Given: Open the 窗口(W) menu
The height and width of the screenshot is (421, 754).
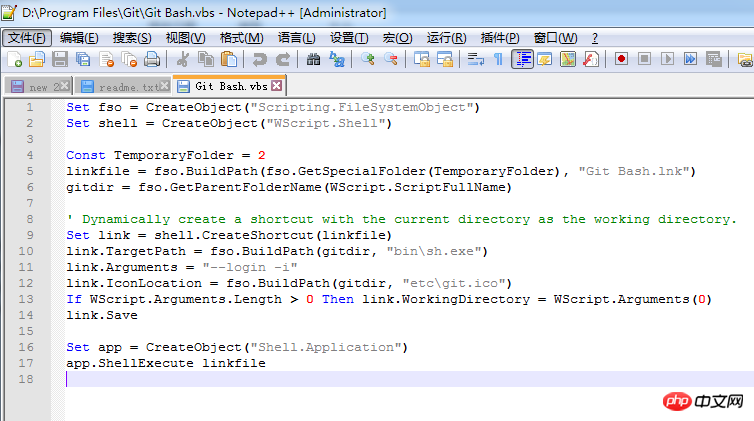Looking at the screenshot, I should [555, 38].
